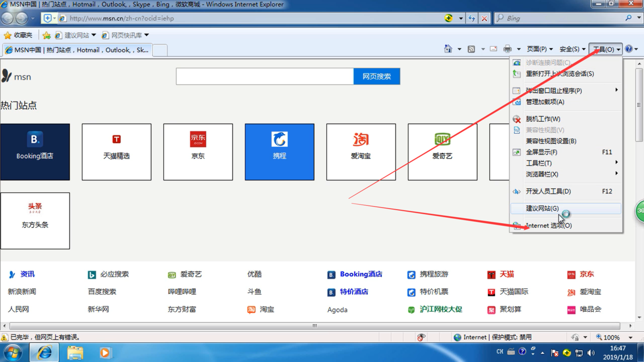Open the media player taskbar icon
The width and height of the screenshot is (644, 362).
(105, 352)
